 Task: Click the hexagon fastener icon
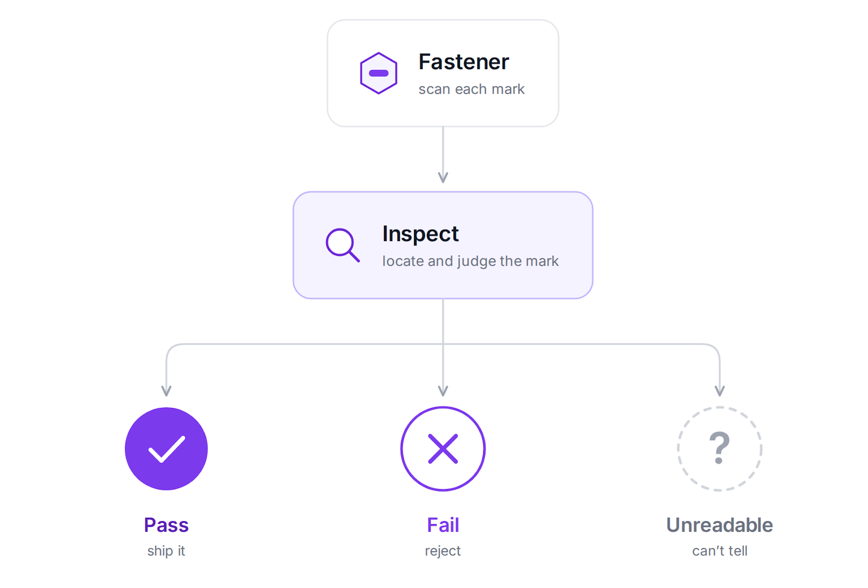coord(378,73)
